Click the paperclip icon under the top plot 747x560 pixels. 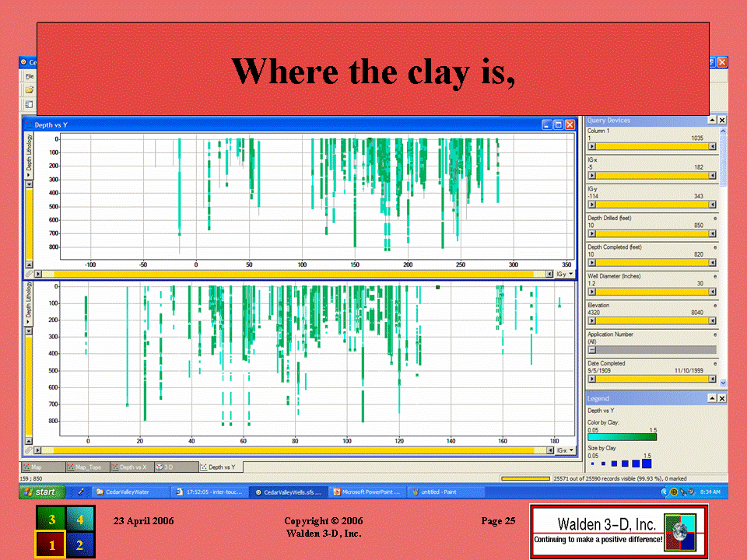(29, 275)
